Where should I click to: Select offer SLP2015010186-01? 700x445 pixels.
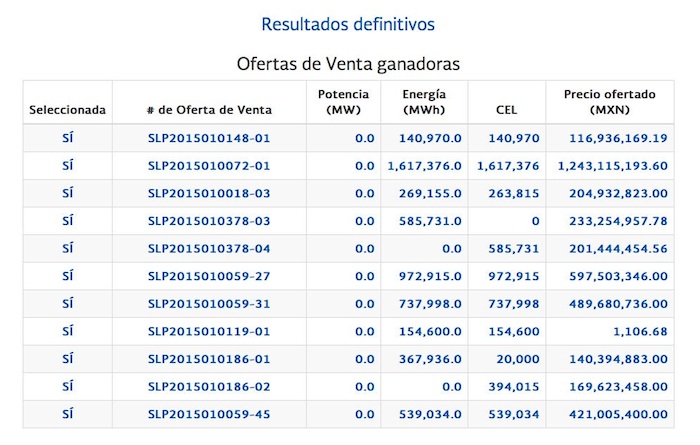pos(209,358)
